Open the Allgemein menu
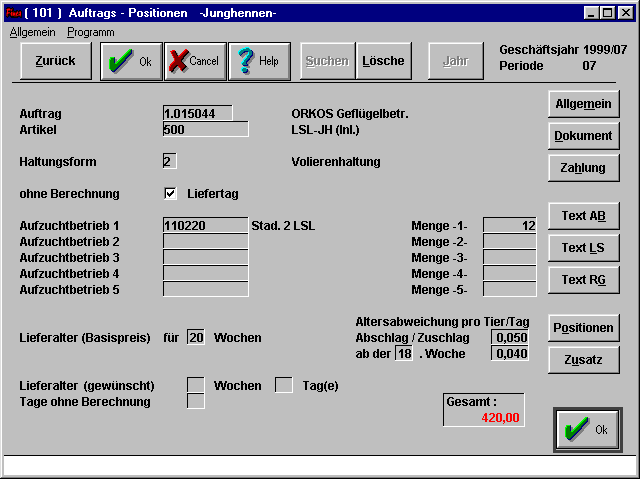The height and width of the screenshot is (479, 640). pyautogui.click(x=32, y=32)
